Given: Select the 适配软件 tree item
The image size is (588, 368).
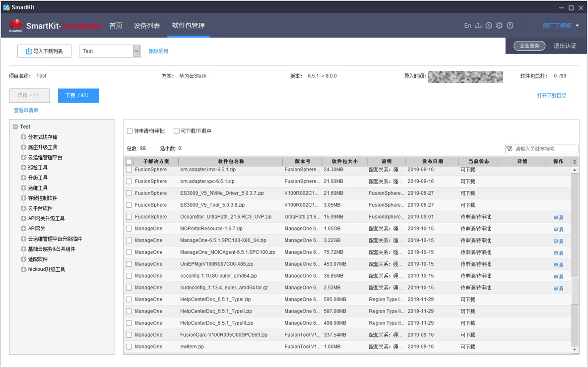Looking at the screenshot, I should pos(38,259).
